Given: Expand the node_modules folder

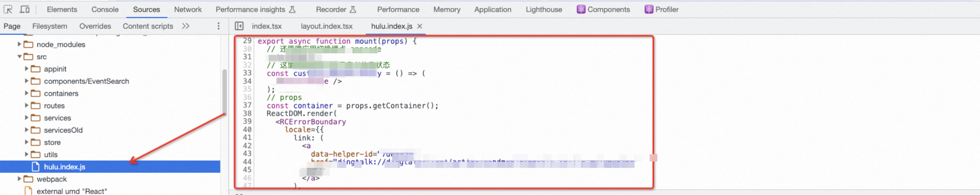Looking at the screenshot, I should click(19, 44).
